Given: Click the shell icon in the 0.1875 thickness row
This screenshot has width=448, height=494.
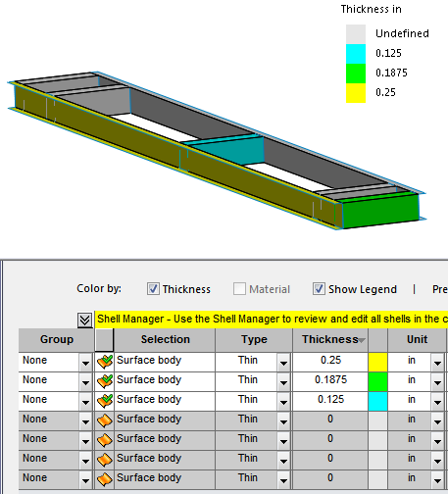Looking at the screenshot, I should point(105,381).
